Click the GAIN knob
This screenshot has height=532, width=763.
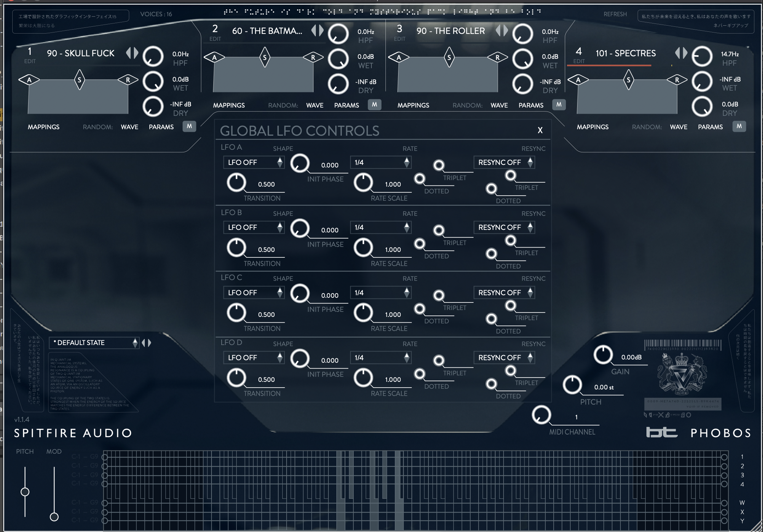603,355
